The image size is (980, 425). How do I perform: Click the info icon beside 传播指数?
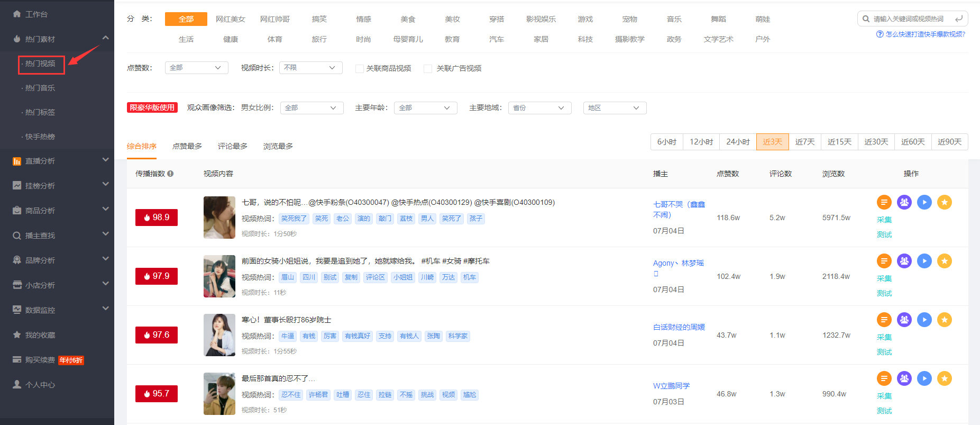[x=170, y=174]
